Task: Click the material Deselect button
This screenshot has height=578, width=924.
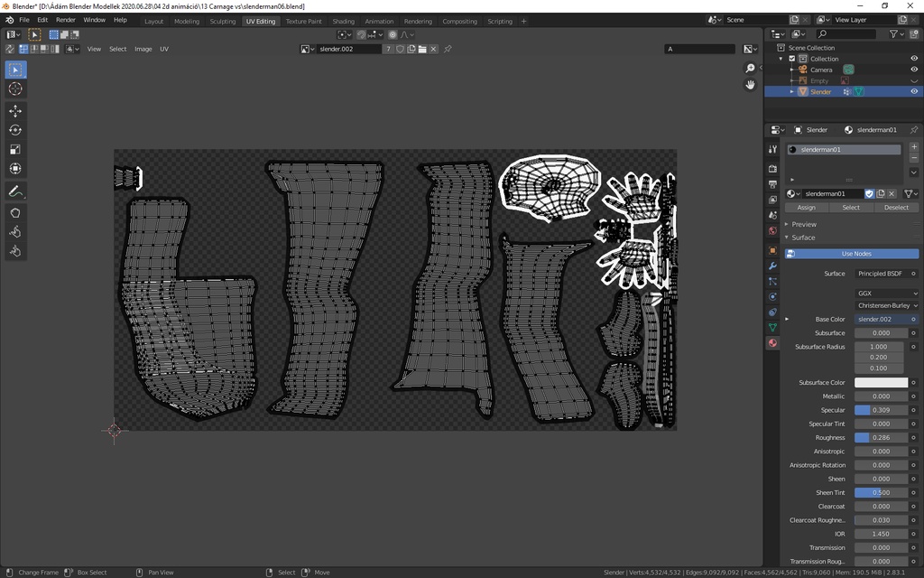Action: (x=896, y=208)
